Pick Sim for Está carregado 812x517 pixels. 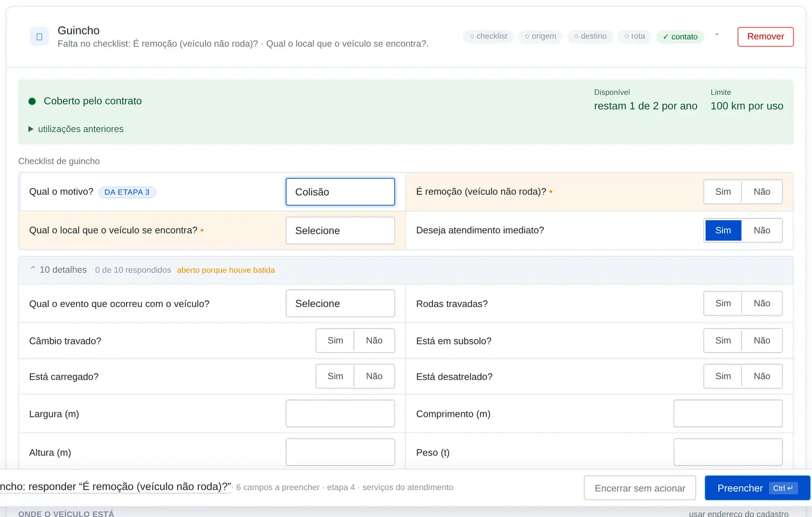335,376
